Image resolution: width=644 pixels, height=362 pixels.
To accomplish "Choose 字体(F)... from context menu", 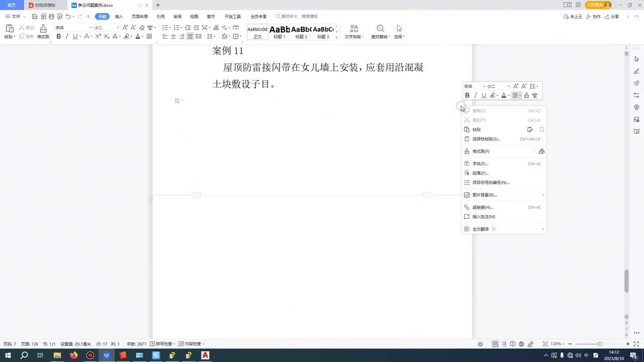I will pos(504,164).
